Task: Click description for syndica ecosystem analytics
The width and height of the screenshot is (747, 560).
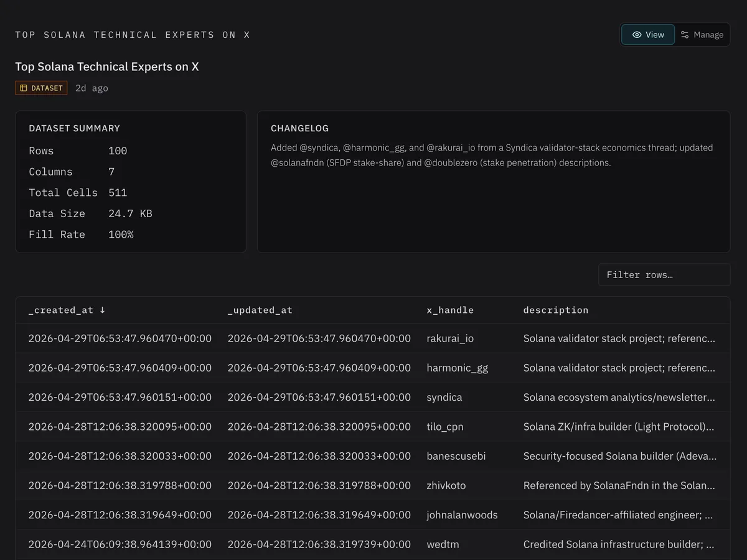Action: coord(619,397)
